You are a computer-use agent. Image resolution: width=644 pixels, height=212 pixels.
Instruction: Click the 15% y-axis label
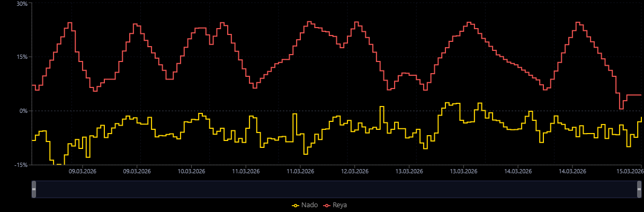tap(21, 57)
